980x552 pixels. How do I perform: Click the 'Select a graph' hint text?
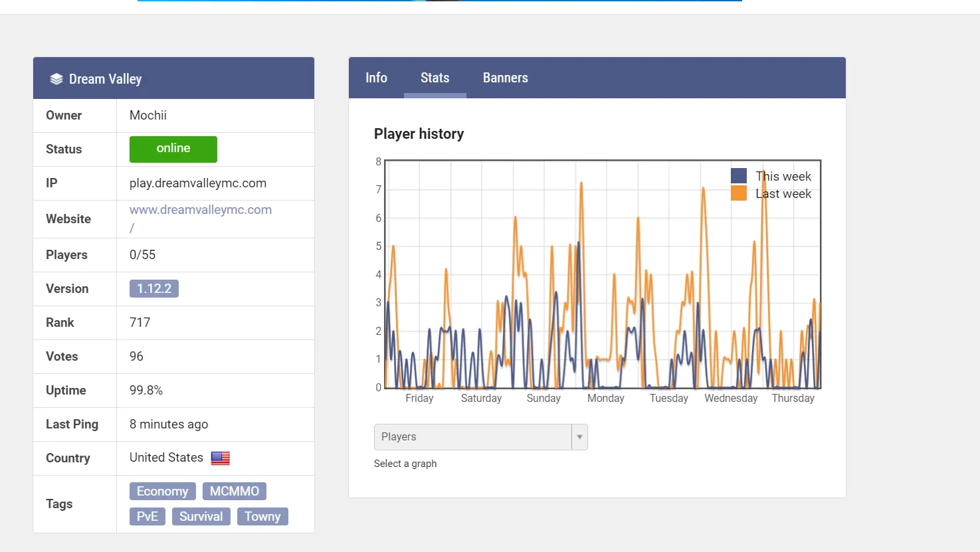(x=405, y=464)
